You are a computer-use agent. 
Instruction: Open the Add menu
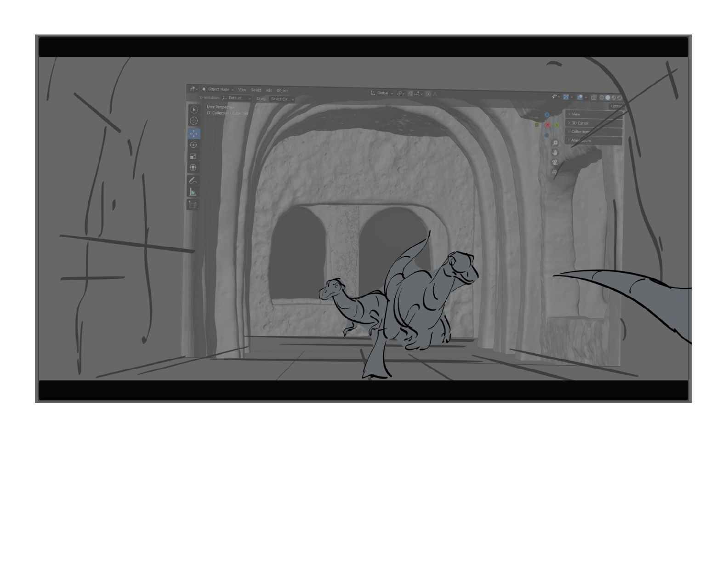[269, 91]
